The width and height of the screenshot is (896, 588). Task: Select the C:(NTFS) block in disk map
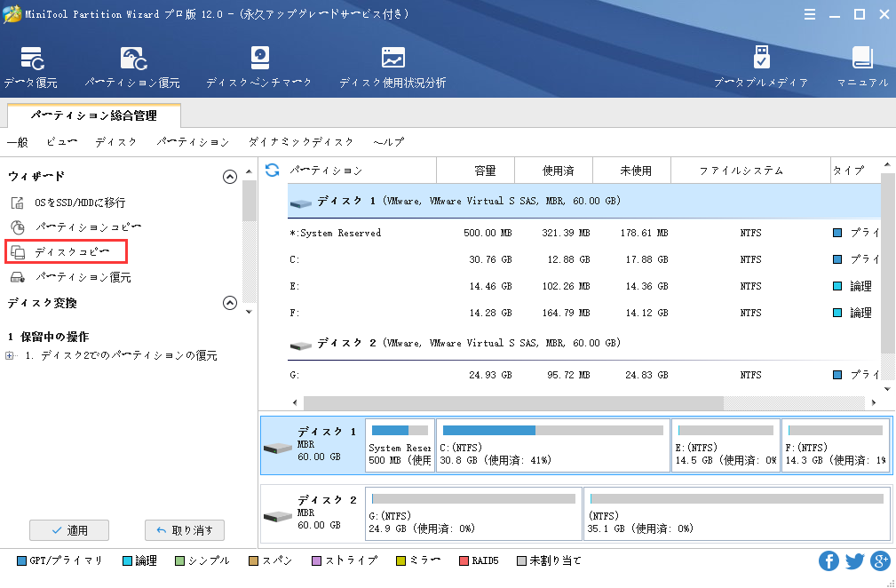pos(553,446)
